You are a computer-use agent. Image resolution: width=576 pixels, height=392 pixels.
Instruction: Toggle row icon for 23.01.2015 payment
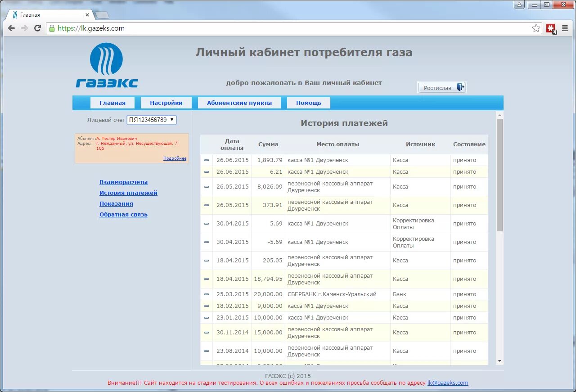tap(207, 318)
